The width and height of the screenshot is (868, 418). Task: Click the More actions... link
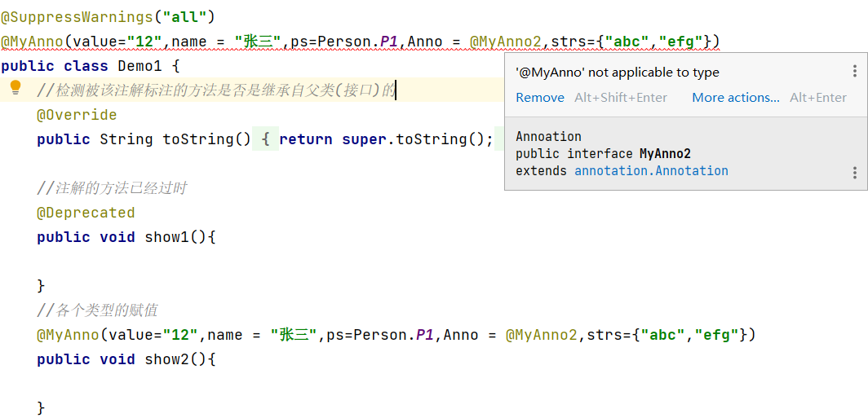click(736, 98)
